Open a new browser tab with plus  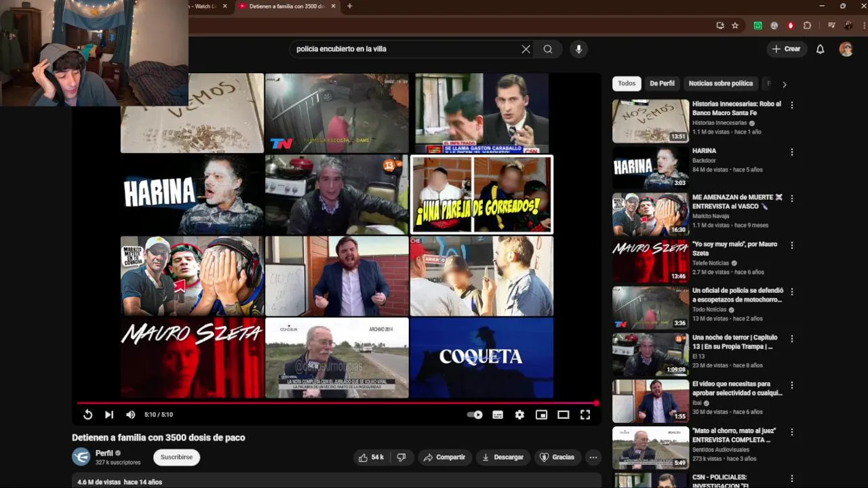[x=350, y=6]
